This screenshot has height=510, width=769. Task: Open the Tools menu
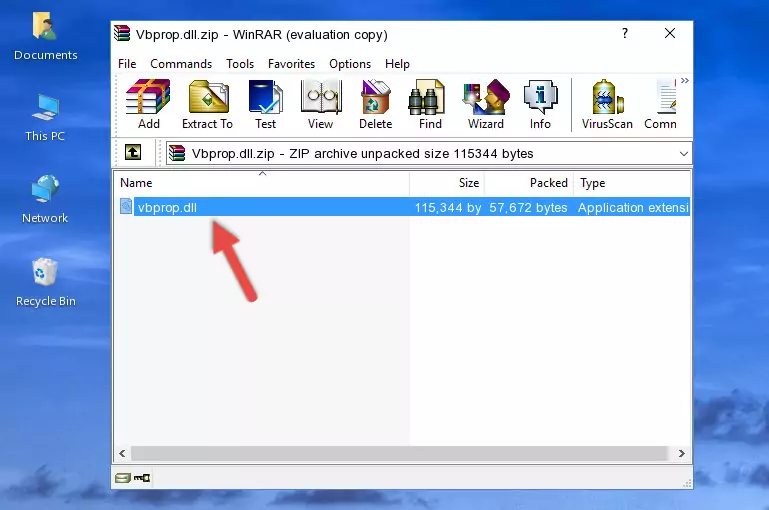pos(240,64)
